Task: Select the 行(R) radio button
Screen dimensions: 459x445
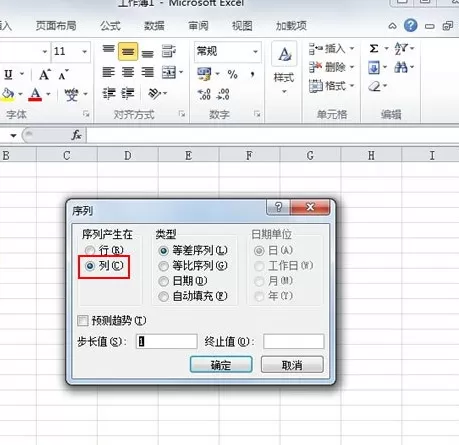Action: coord(90,250)
